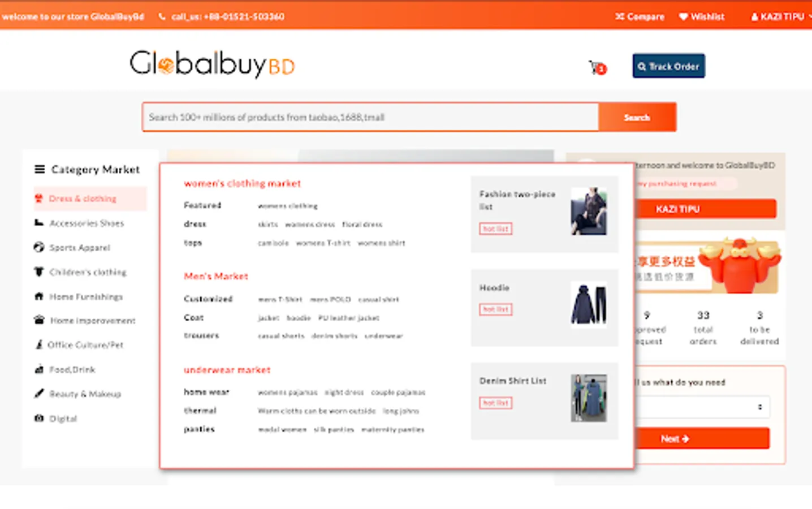Open the 'what do you need' select box

[x=702, y=407]
